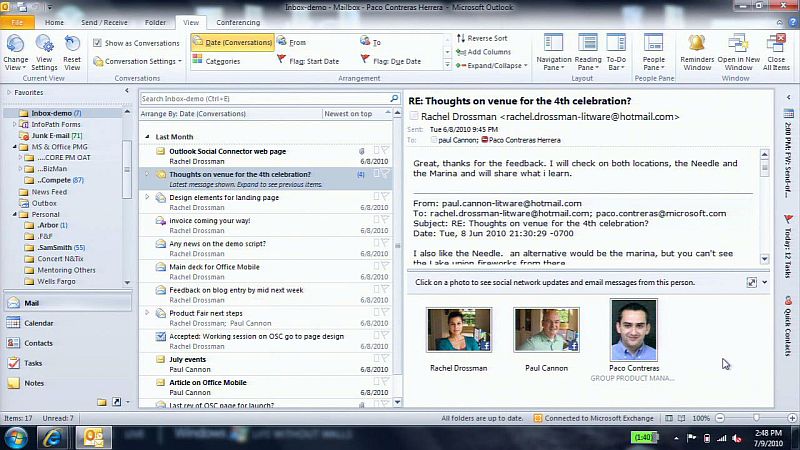
Task: Open Reminders Window
Action: click(697, 53)
